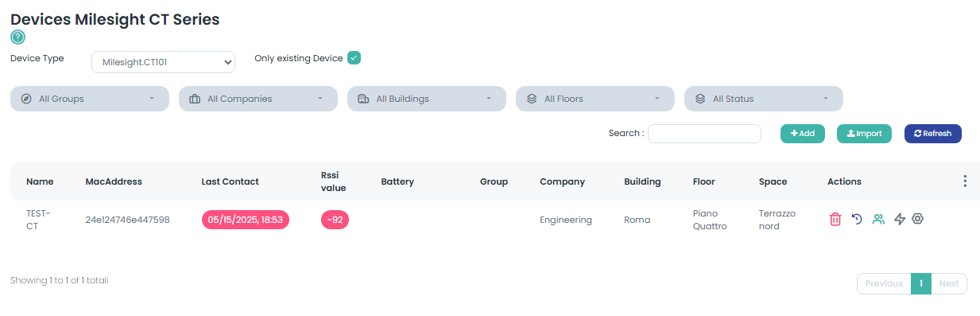Click the 05/15/2025, 18:53 badge

[x=246, y=220]
